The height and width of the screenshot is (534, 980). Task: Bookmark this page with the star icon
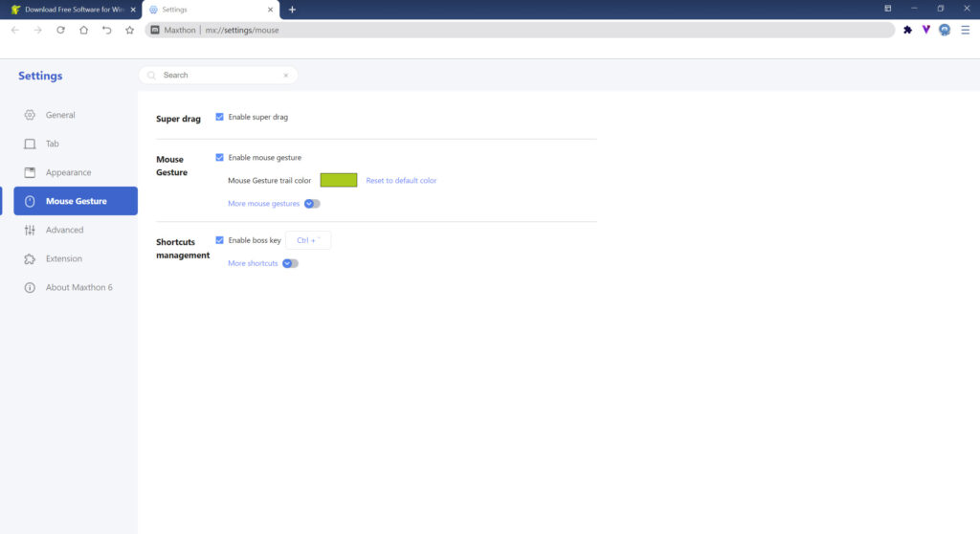129,30
